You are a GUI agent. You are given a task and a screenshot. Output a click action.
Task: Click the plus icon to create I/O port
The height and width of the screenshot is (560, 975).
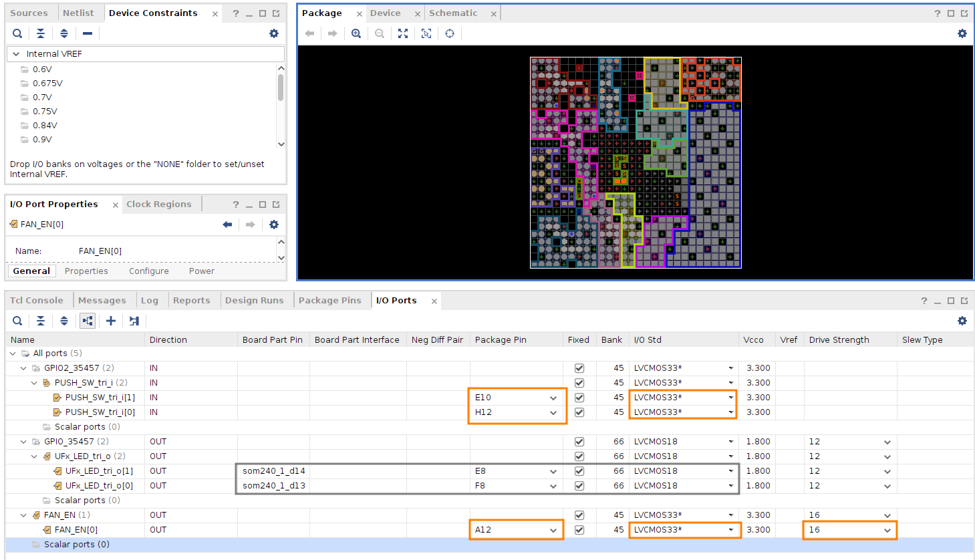pos(111,321)
